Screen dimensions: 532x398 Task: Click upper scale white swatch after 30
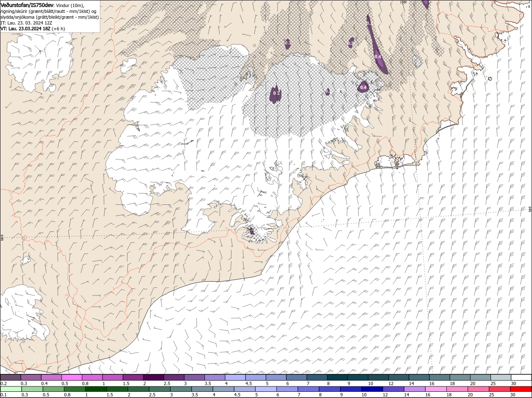click(522, 377)
